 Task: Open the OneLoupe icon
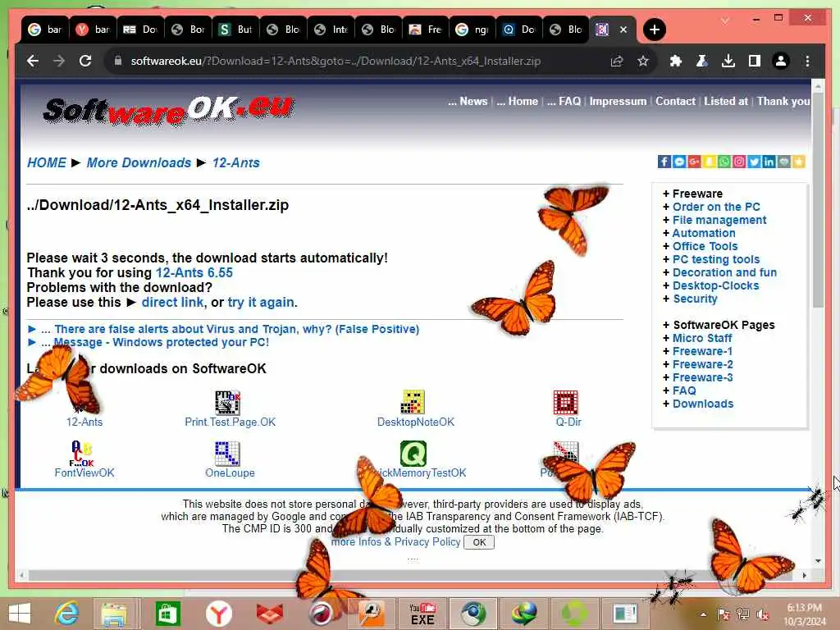pyautogui.click(x=228, y=454)
